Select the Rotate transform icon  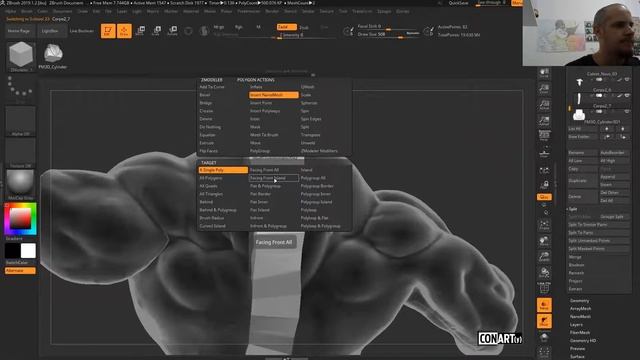coord(173,31)
